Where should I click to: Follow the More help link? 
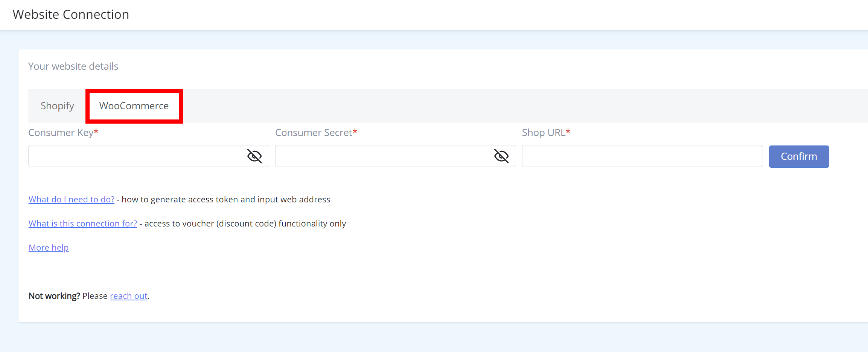coord(49,248)
